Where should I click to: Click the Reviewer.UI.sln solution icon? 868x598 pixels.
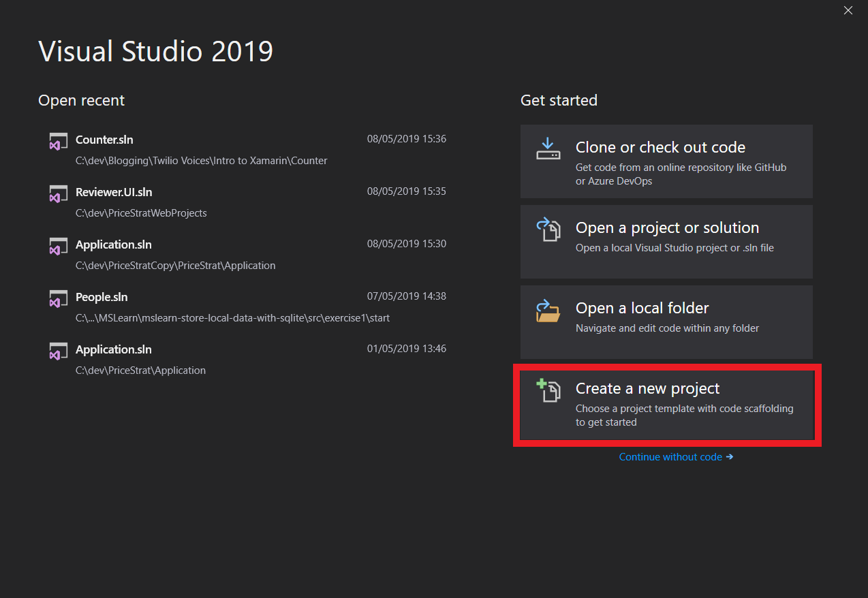(x=58, y=193)
